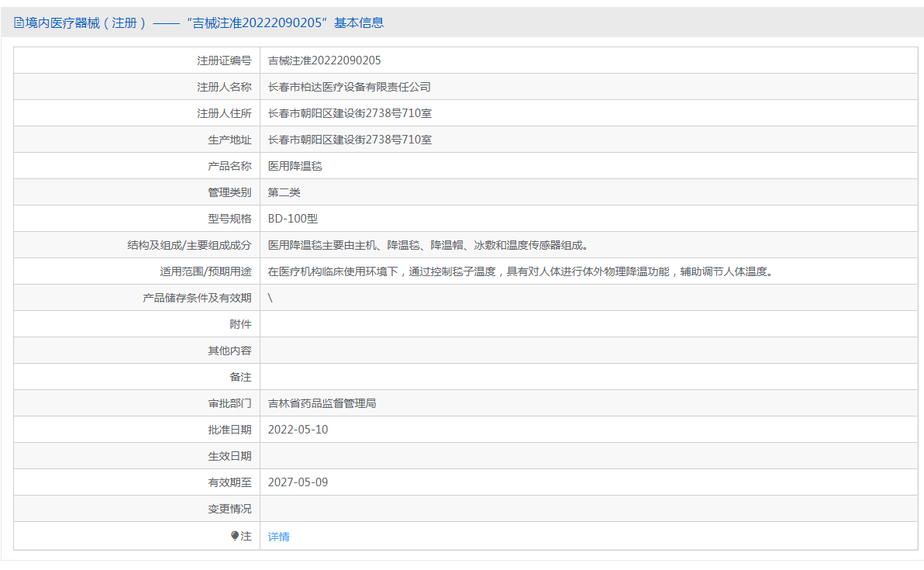The width and height of the screenshot is (924, 570).
Task: Click the 生效日期 label
Action: pyautogui.click(x=229, y=456)
